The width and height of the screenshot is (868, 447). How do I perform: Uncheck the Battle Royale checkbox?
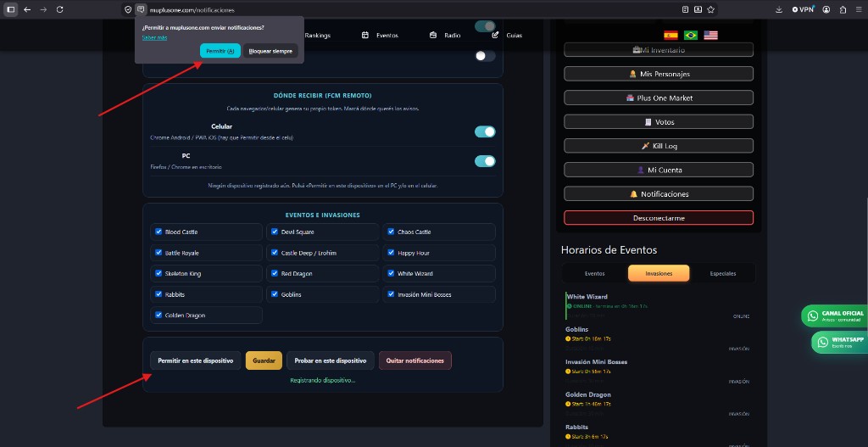(159, 253)
